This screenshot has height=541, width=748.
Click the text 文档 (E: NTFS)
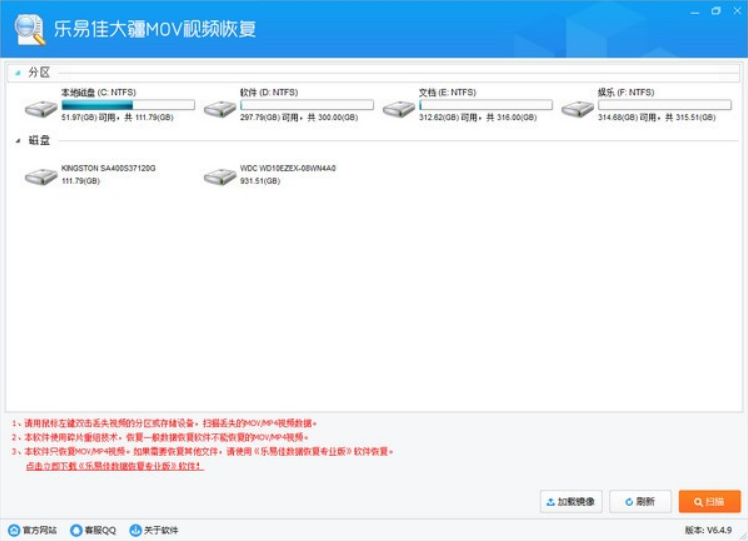(x=447, y=92)
